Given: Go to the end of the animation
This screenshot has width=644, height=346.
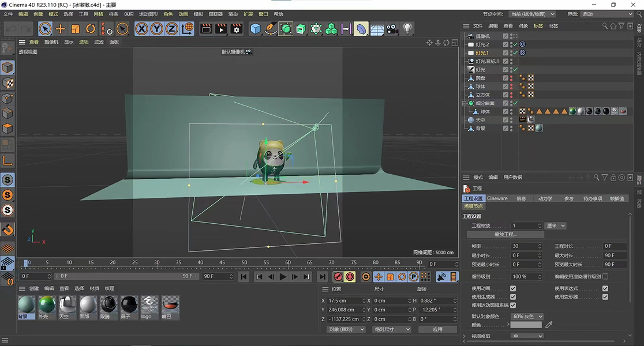Looking at the screenshot, I should (x=323, y=277).
